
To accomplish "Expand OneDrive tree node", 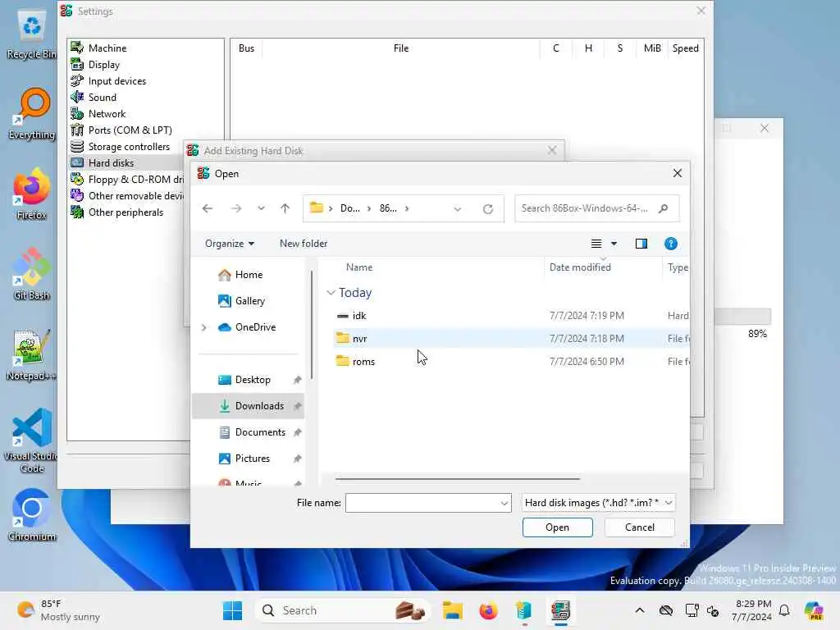I will (x=204, y=327).
